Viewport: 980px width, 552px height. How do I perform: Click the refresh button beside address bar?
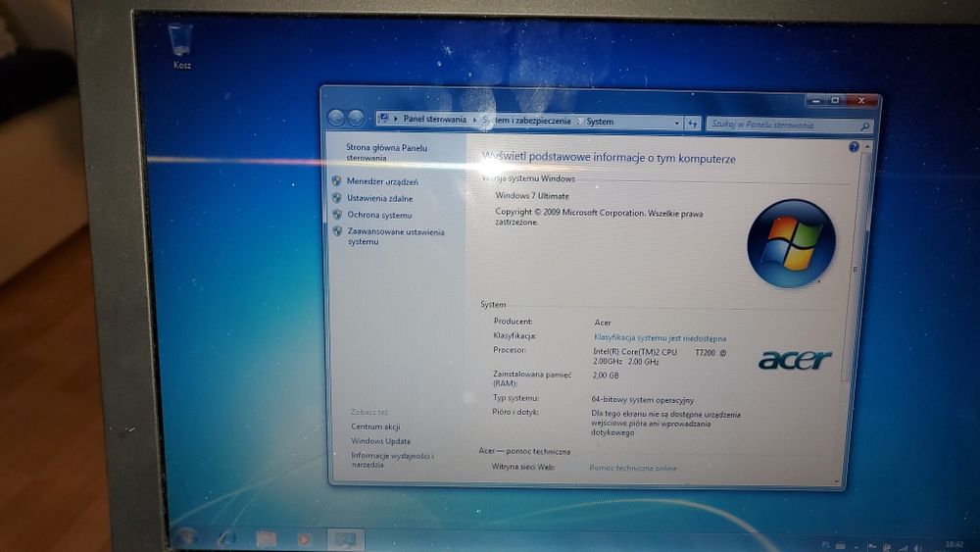(693, 124)
